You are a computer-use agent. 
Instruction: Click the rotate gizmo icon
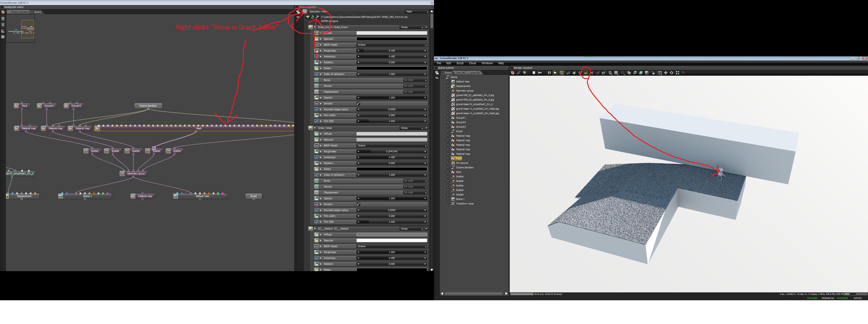(672, 73)
